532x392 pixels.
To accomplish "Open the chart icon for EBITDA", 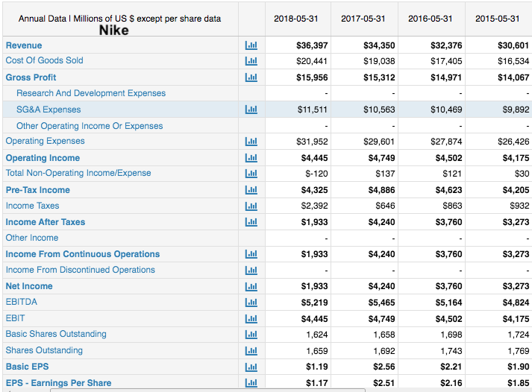I will pos(251,303).
